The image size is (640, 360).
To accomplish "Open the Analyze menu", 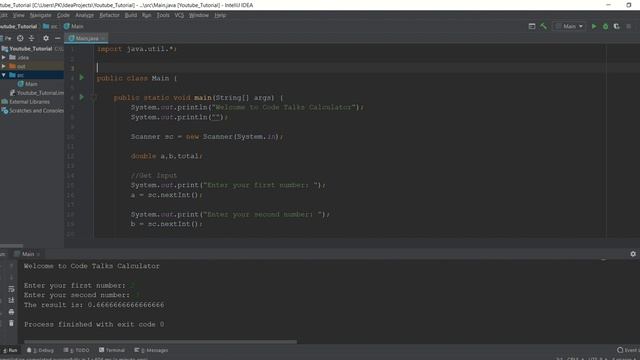I will (84, 15).
